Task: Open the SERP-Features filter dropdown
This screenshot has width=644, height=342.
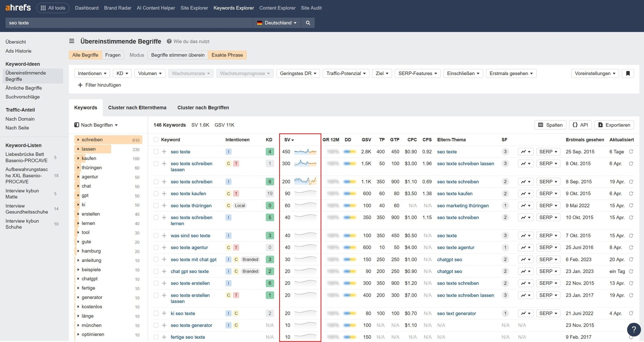Action: pyautogui.click(x=418, y=73)
